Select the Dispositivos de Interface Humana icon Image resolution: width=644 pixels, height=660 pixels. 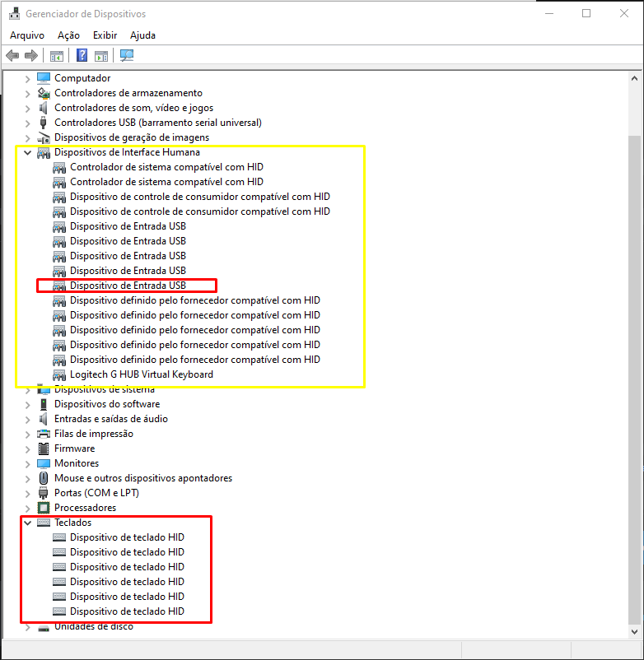click(44, 152)
